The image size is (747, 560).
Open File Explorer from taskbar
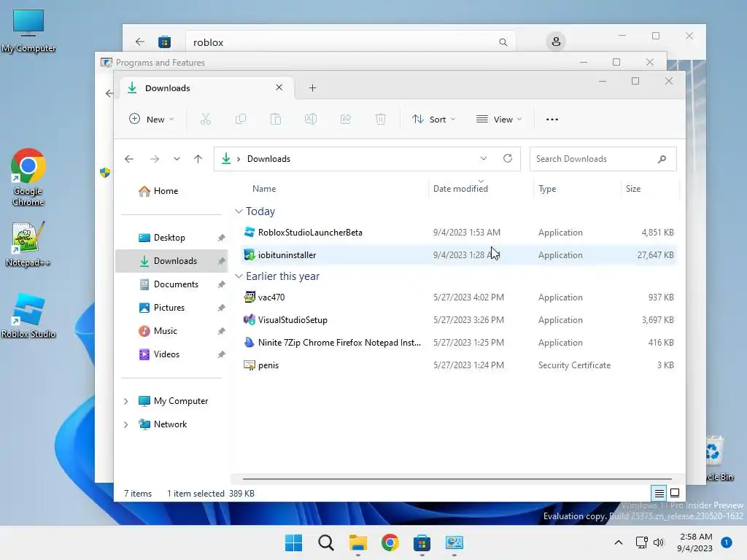[357, 542]
